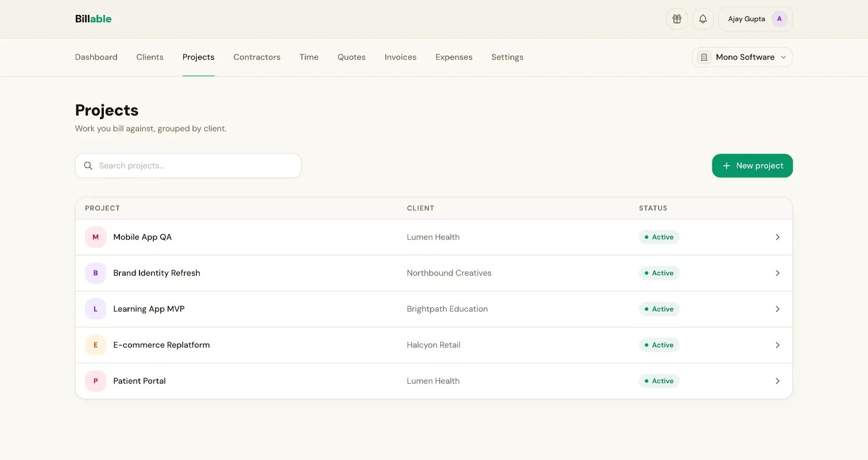Open E-commerce Replatform row chevron

click(777, 345)
